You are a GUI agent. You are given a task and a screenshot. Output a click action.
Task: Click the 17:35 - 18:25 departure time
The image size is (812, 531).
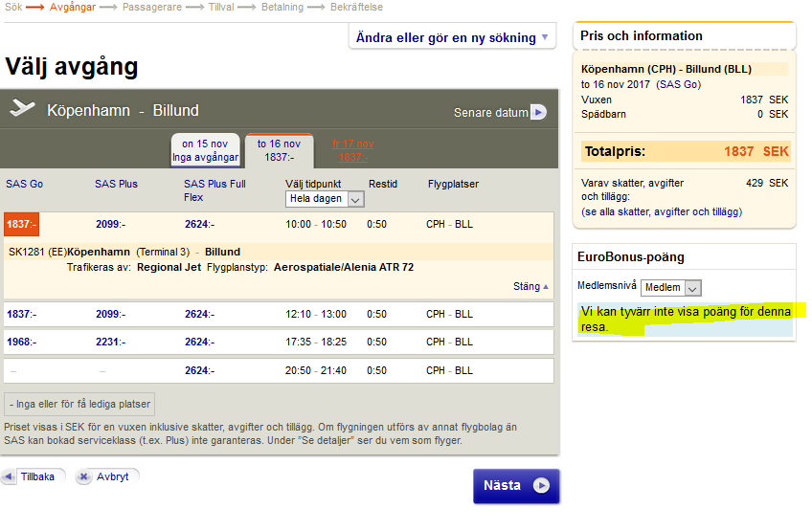pos(316,343)
